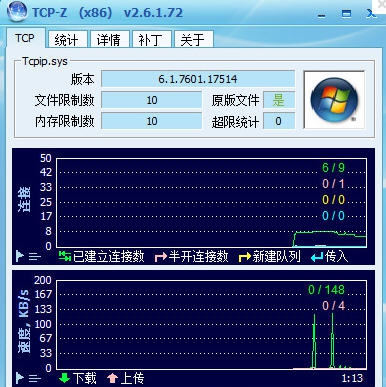This screenshot has width=386, height=387.
Task: Click the 半开连接数 legend label
Action: (x=198, y=256)
